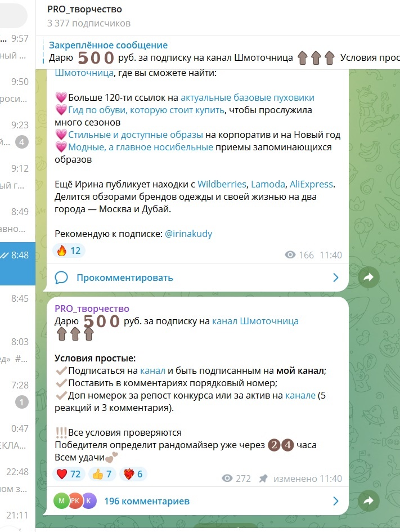
Task: Click the канал Шмоточница link in giveaway post
Action: pyautogui.click(x=255, y=321)
